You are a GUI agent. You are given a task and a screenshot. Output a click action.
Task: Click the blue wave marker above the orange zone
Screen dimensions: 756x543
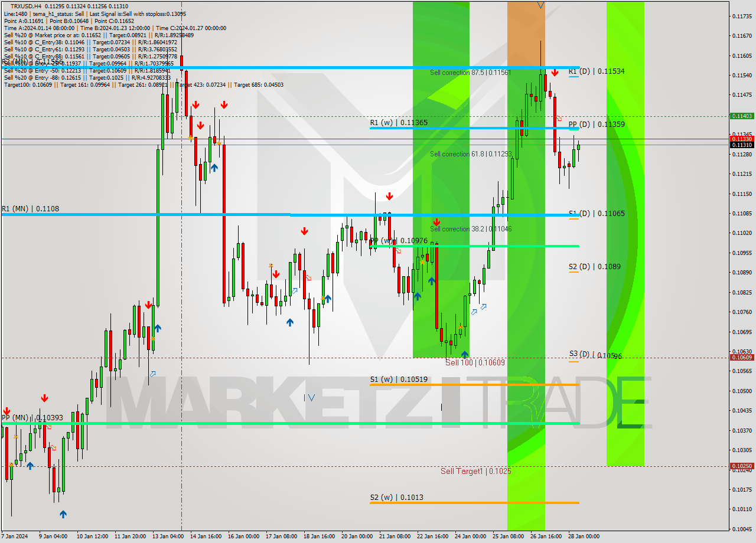(x=540, y=5)
